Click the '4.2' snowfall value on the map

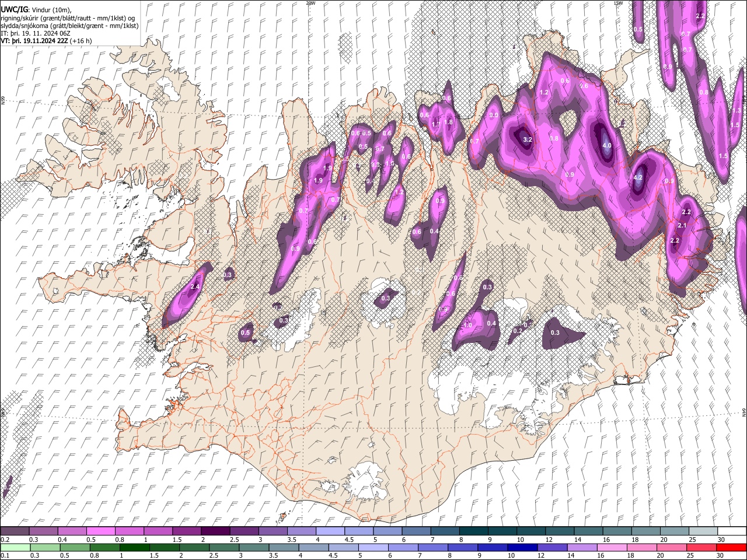point(638,178)
